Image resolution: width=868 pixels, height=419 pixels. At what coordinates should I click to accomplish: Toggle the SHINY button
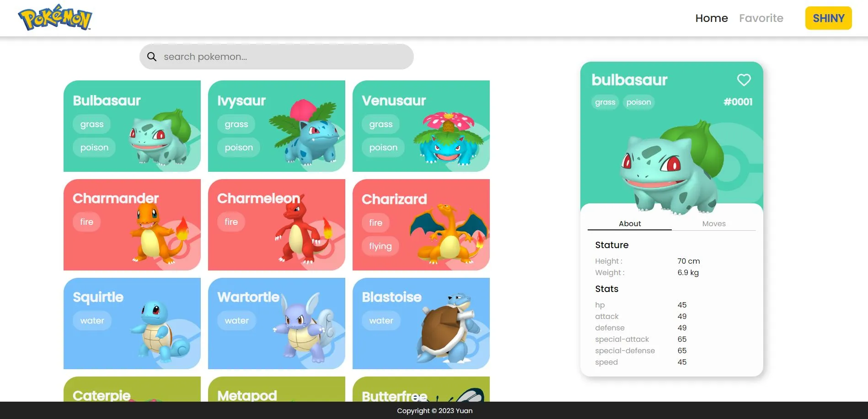(x=828, y=18)
